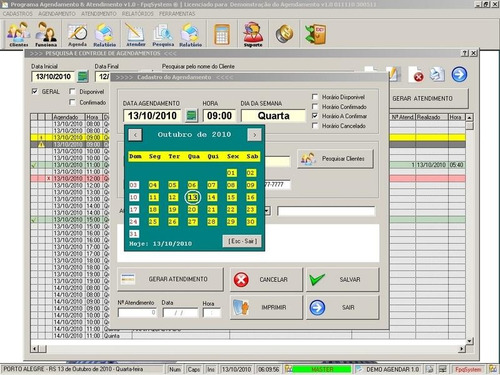Click the SAIR button
Viewport: 500px width, 375px height.
pos(343,307)
